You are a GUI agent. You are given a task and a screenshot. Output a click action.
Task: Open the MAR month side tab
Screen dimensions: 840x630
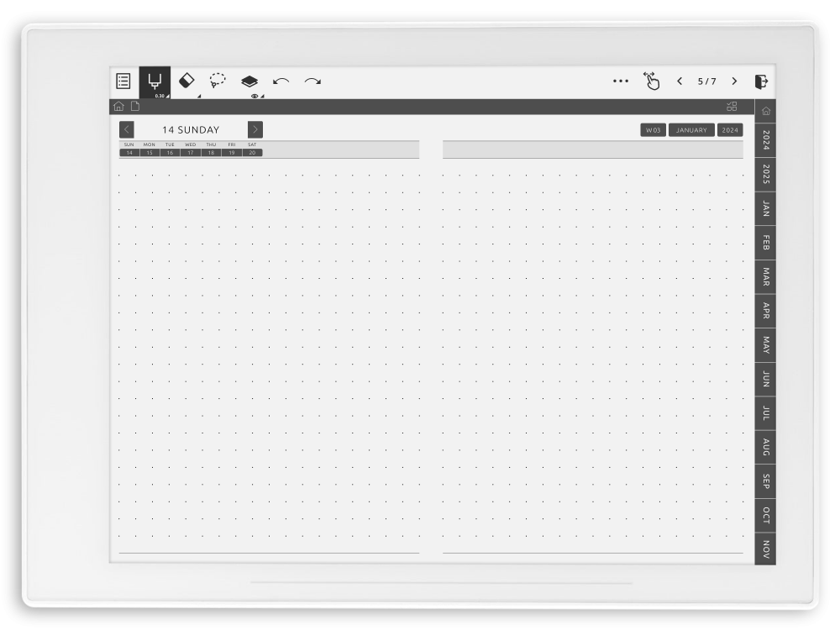pyautogui.click(x=765, y=277)
